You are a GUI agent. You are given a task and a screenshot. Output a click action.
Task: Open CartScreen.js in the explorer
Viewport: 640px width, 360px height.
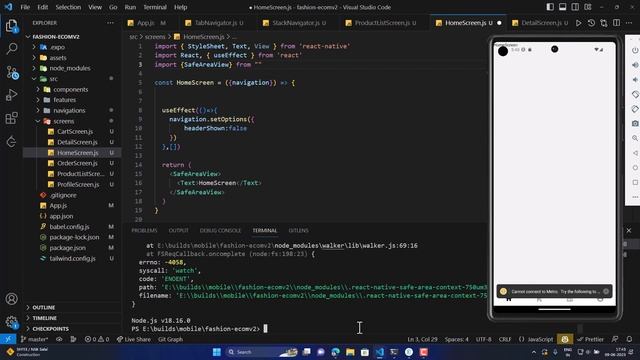point(75,131)
